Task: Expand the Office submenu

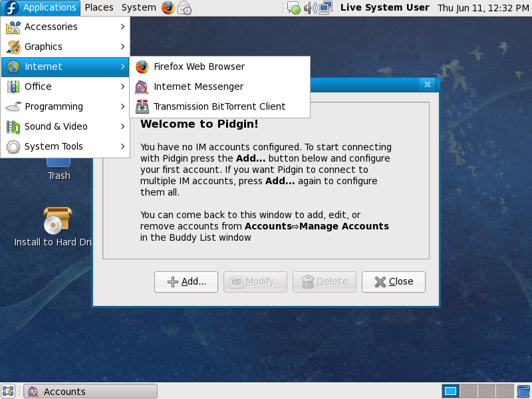Action: pos(65,86)
